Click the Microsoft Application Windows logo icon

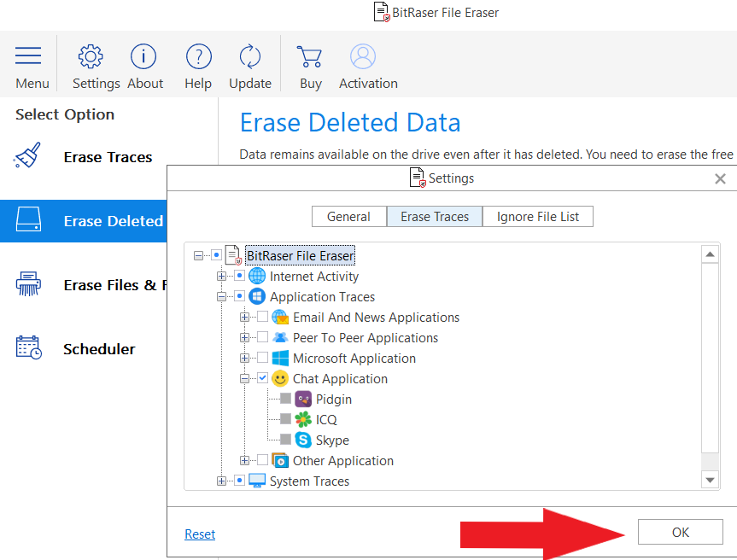280,358
